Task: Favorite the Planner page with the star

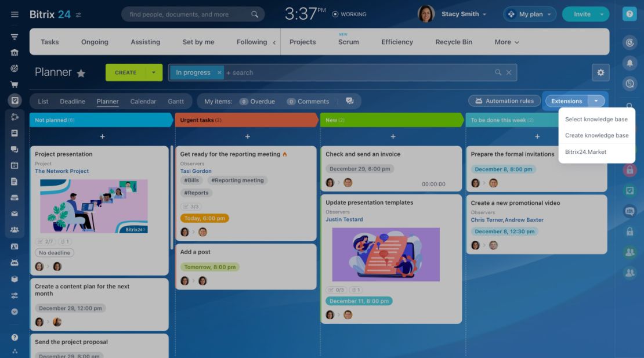Action: pyautogui.click(x=81, y=74)
